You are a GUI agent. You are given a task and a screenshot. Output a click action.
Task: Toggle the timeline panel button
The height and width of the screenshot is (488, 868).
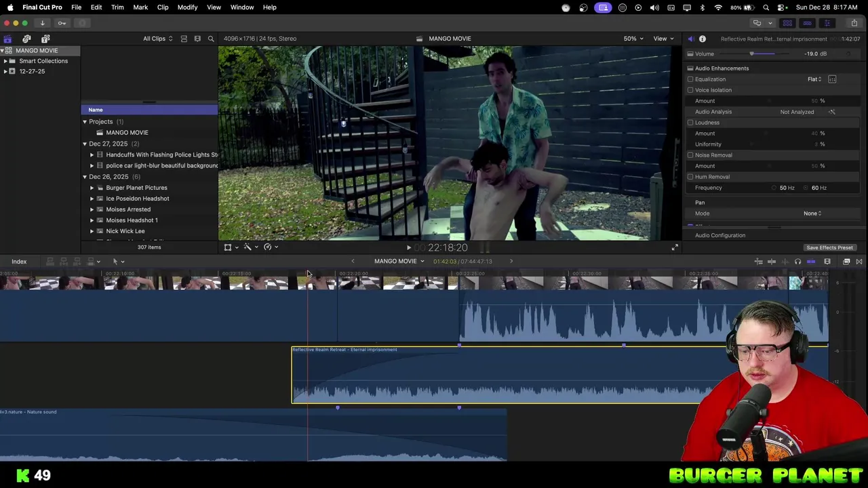tap(807, 23)
